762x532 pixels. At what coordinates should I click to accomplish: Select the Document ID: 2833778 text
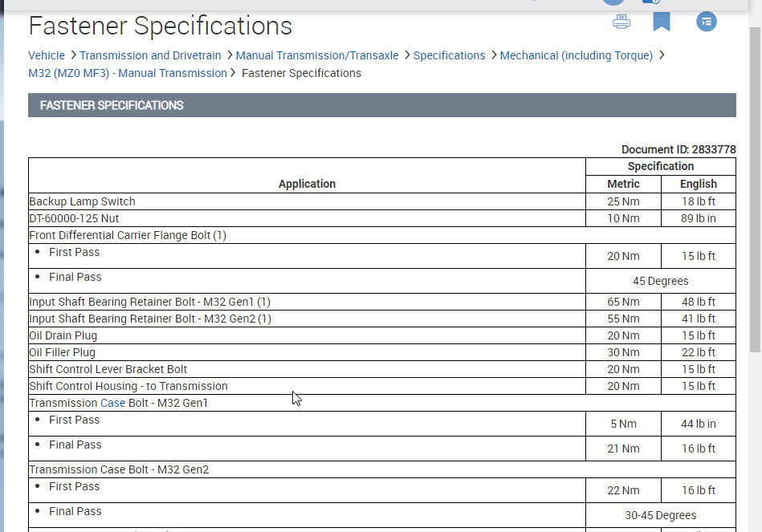click(x=678, y=149)
